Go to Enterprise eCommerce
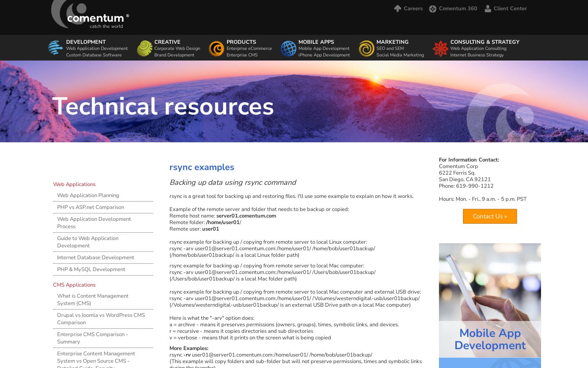588x368 pixels. click(x=249, y=49)
